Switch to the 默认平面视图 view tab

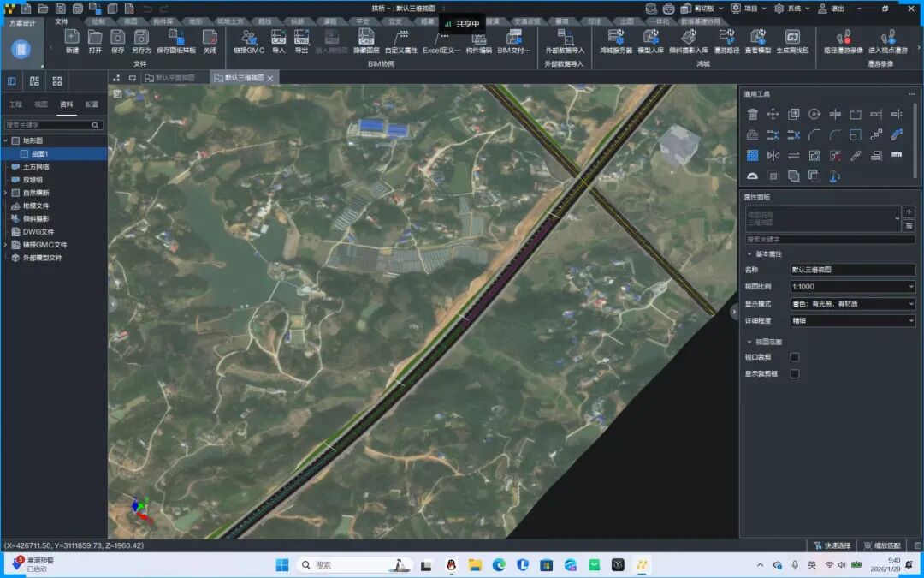pyautogui.click(x=175, y=78)
